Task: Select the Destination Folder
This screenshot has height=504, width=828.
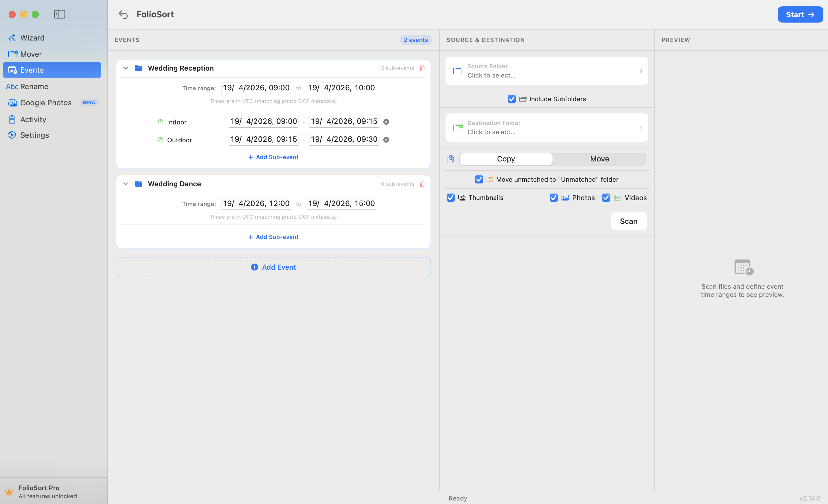Action: (x=547, y=128)
